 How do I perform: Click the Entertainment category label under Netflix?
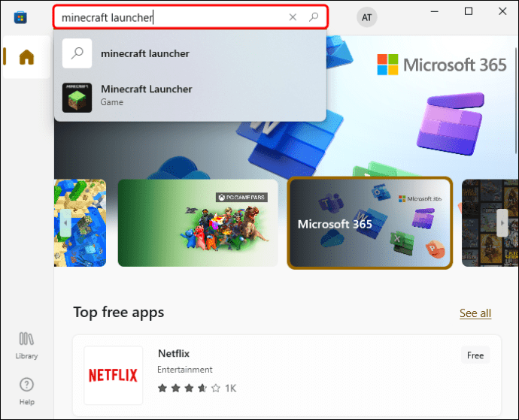pos(185,370)
